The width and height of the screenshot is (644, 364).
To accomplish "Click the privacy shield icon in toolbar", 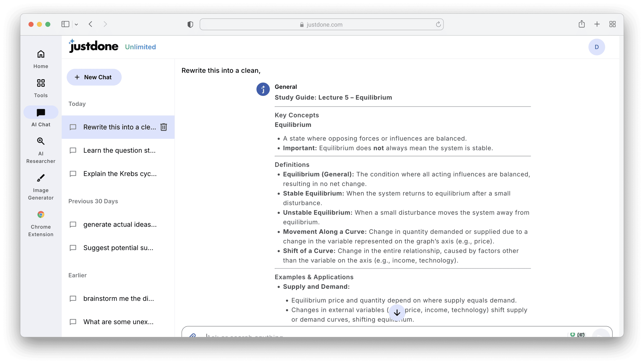I will (190, 25).
